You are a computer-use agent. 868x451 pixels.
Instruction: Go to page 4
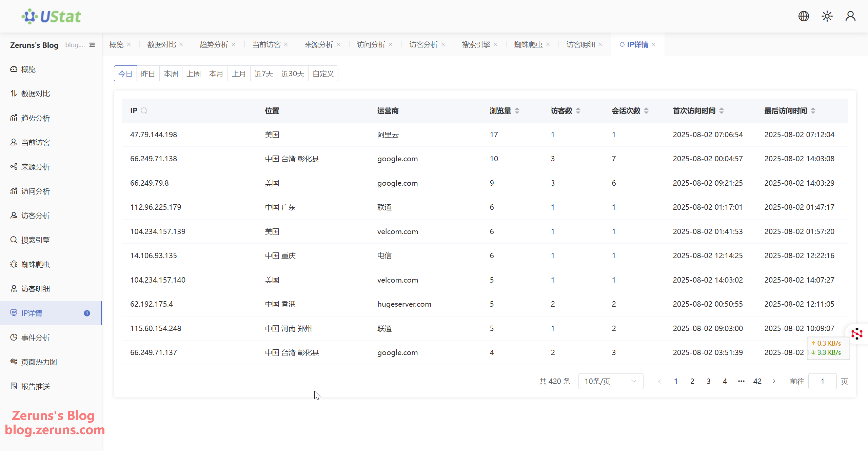pos(725,382)
